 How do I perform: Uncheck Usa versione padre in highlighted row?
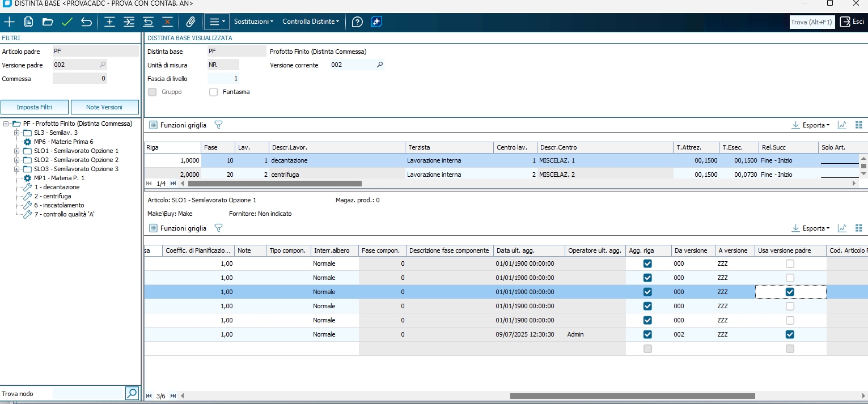pyautogui.click(x=790, y=292)
